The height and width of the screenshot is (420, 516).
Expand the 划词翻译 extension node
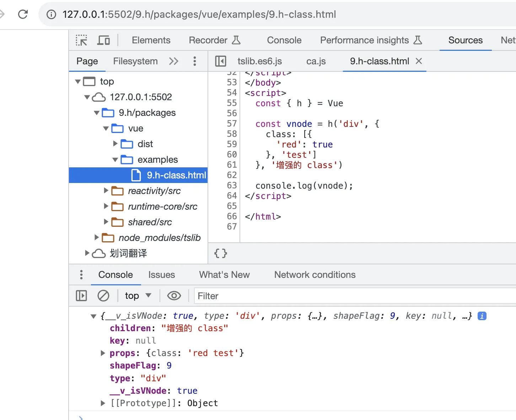87,253
